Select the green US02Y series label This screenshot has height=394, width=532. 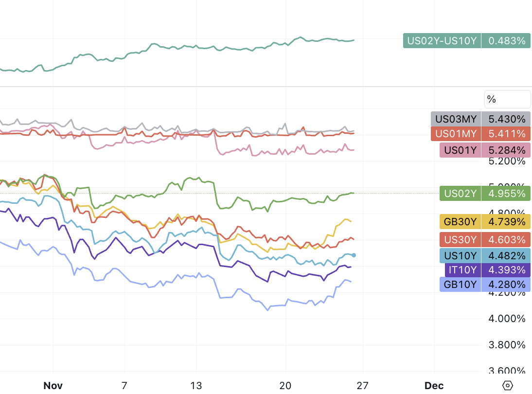tap(460, 194)
